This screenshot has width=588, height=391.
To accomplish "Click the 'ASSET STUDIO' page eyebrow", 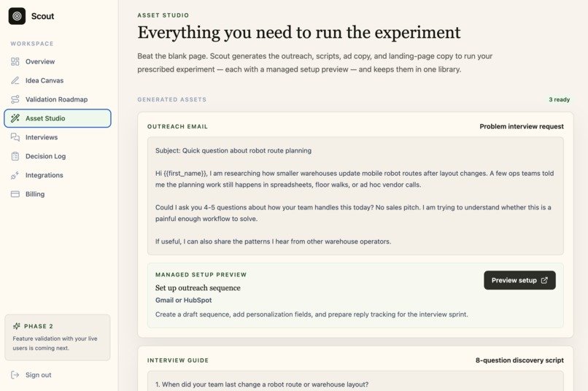I will pyautogui.click(x=163, y=15).
